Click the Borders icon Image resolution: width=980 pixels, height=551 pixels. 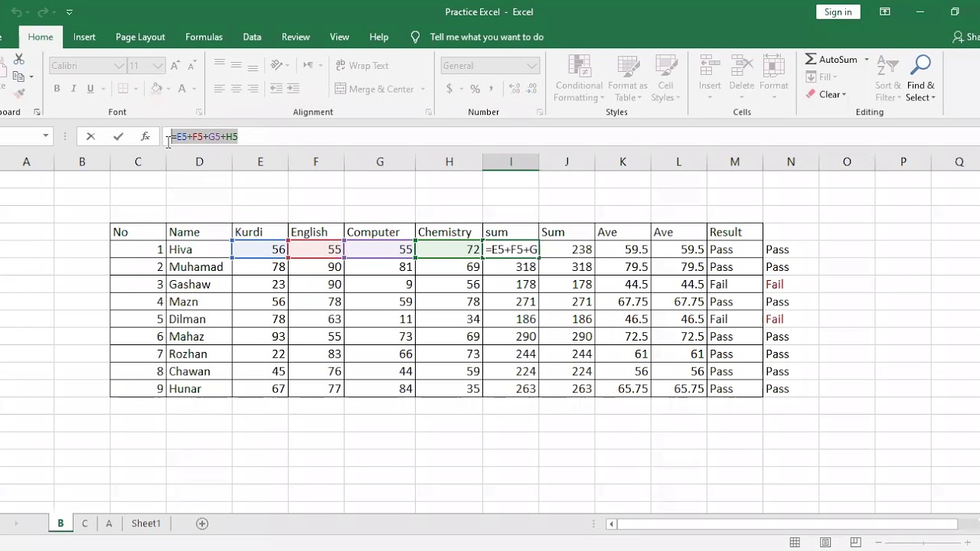(x=122, y=89)
